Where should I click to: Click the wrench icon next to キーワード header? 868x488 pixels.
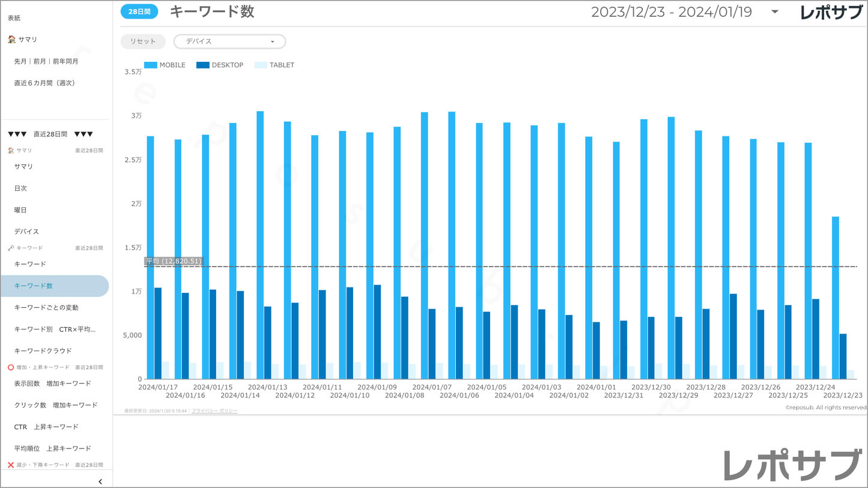click(11, 248)
